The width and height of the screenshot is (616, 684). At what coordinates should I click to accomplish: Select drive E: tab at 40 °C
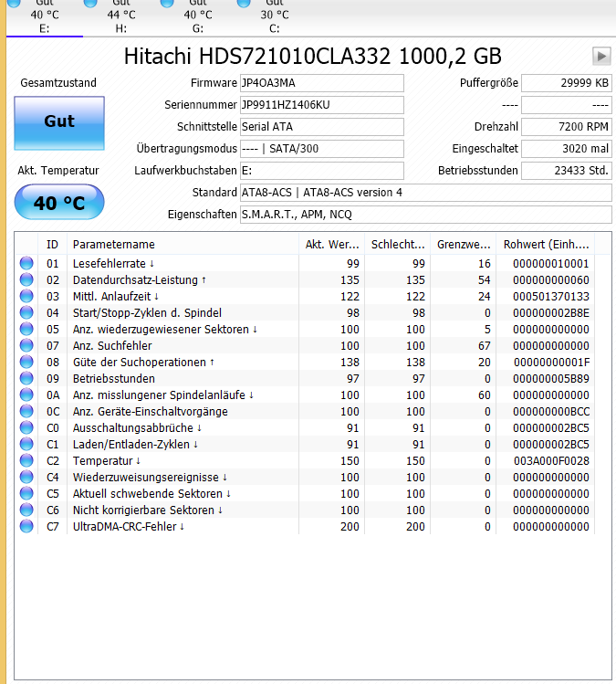point(45,17)
